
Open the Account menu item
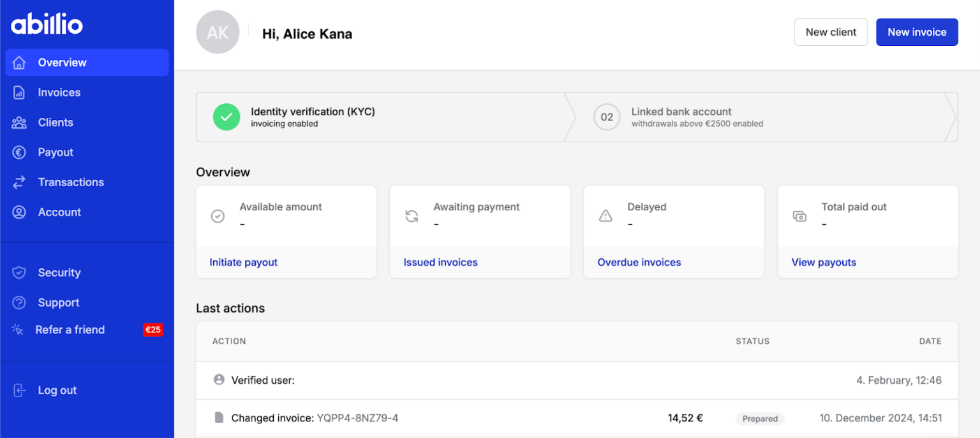(x=59, y=212)
